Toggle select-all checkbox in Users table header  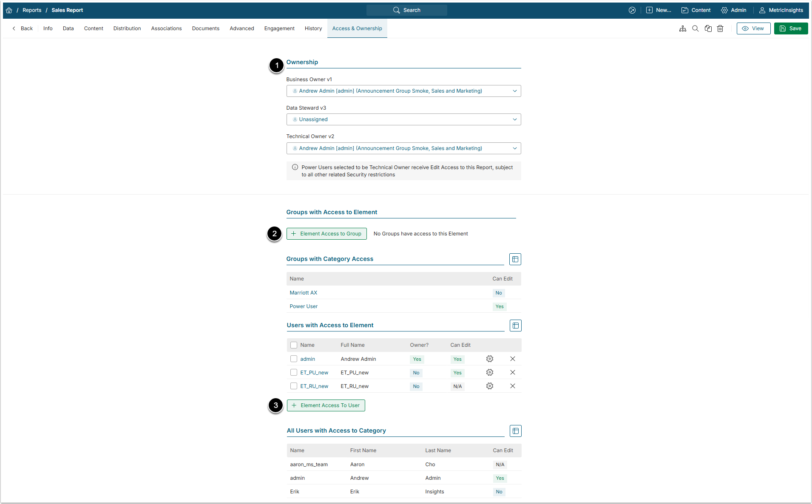[x=294, y=345]
